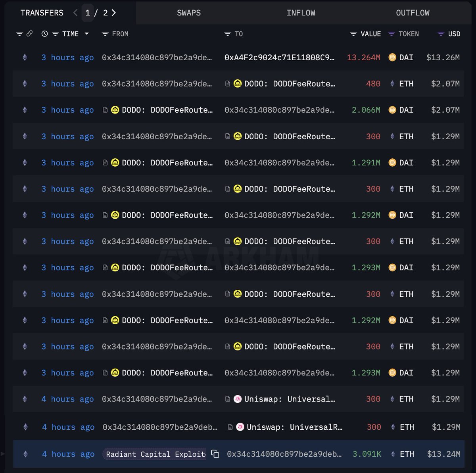Click Ethereum chain icon in 3.091K row
This screenshot has height=473, width=476.
click(x=25, y=454)
